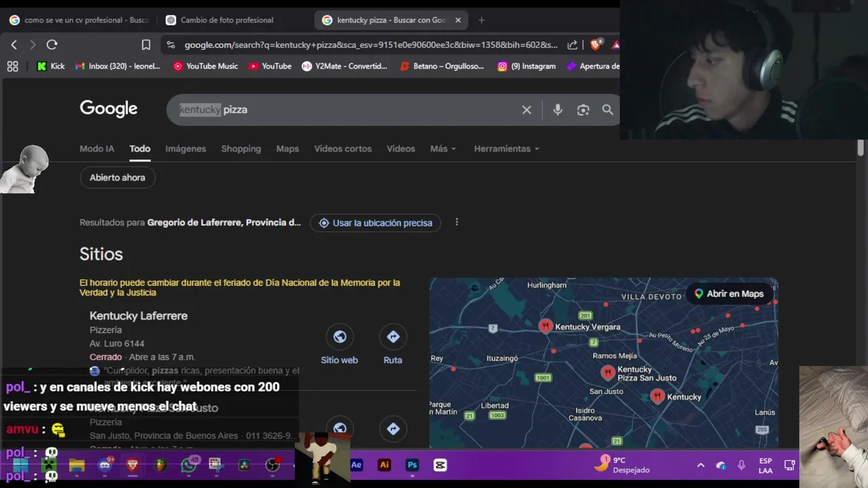
Task: Open YouTube Music bookmark
Action: coord(205,66)
